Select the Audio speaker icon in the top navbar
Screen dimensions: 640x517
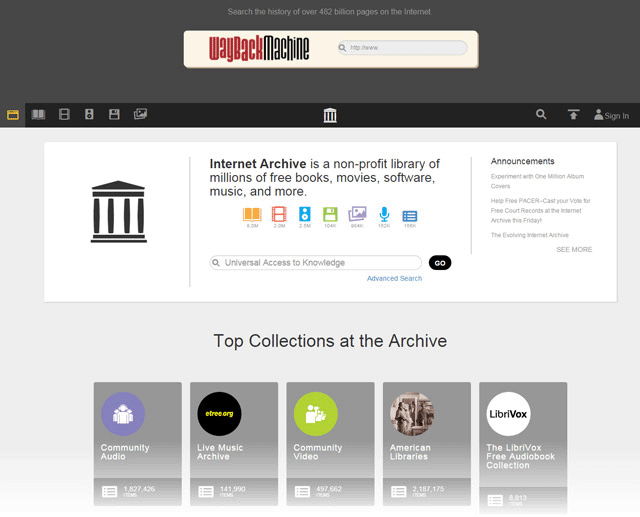[89, 115]
